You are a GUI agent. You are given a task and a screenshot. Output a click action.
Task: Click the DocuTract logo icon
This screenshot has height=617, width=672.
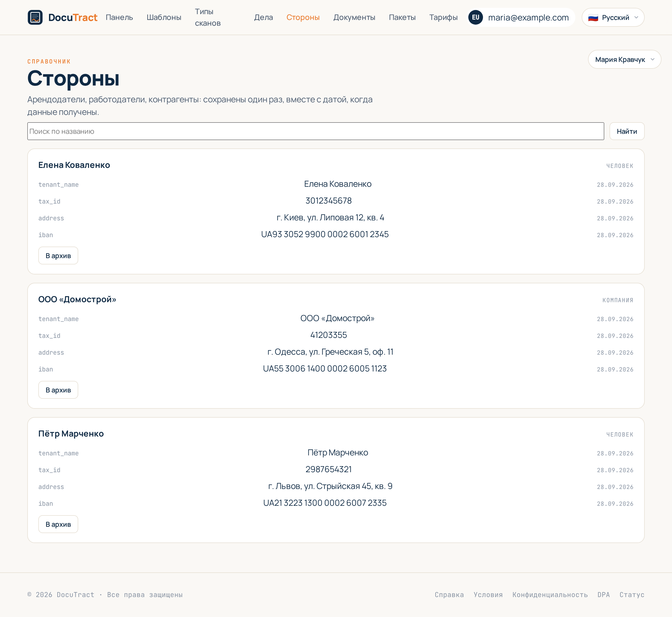pyautogui.click(x=35, y=17)
